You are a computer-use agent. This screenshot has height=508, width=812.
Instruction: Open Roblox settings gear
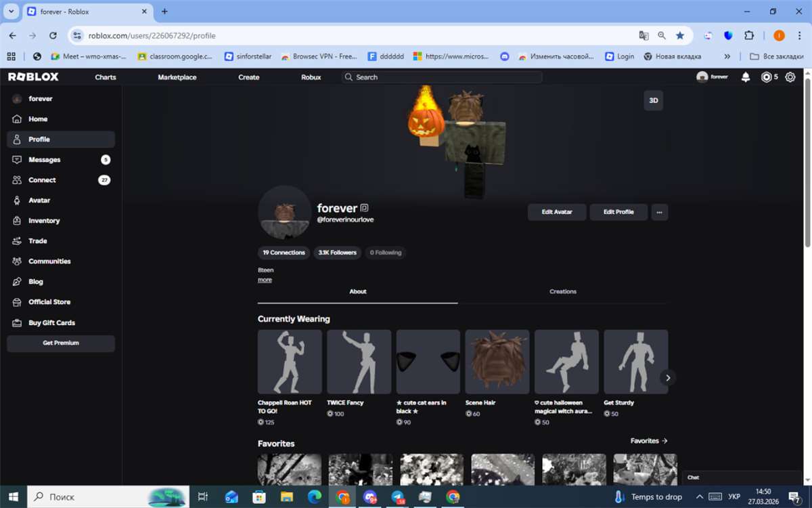(x=790, y=77)
